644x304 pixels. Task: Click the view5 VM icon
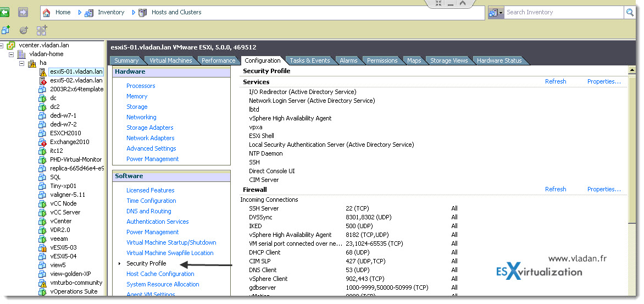click(43, 266)
